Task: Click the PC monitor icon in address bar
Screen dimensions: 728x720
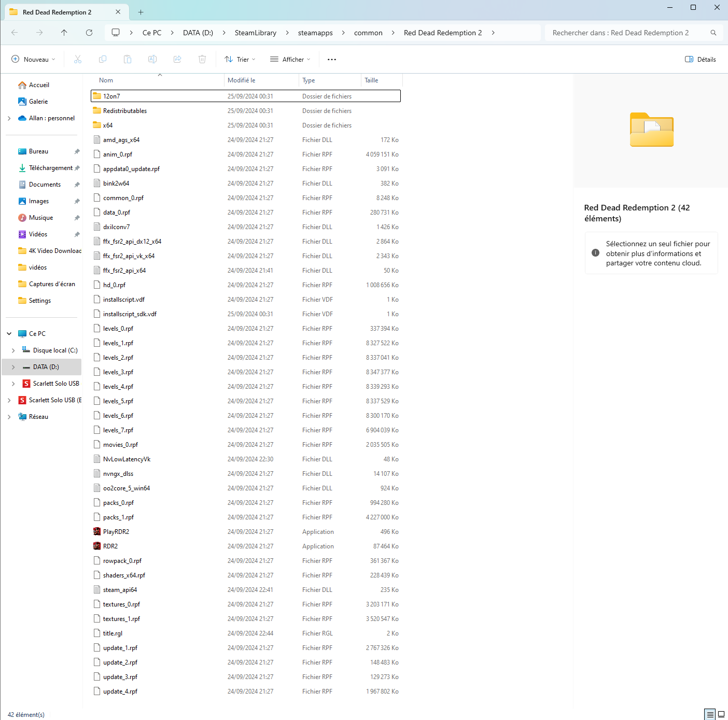Action: point(116,33)
